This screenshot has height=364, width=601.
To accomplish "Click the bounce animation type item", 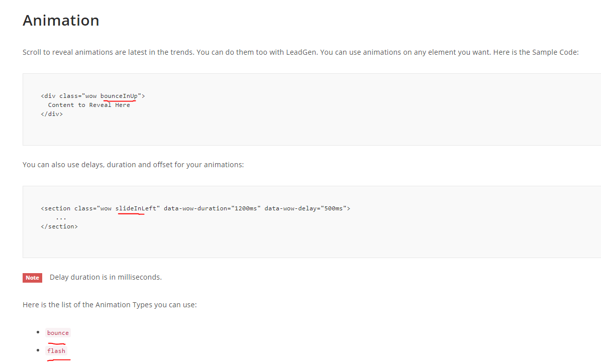I will 58,333.
